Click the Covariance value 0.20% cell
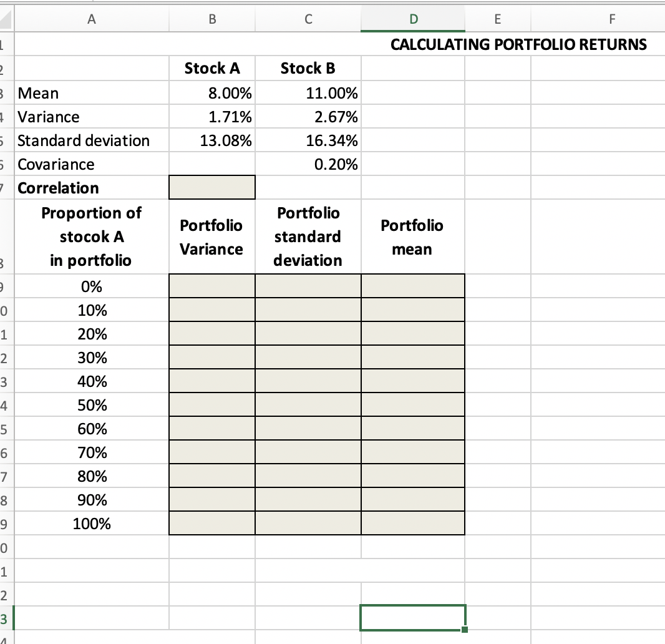Viewport: 665px width, 644px height. tap(308, 164)
